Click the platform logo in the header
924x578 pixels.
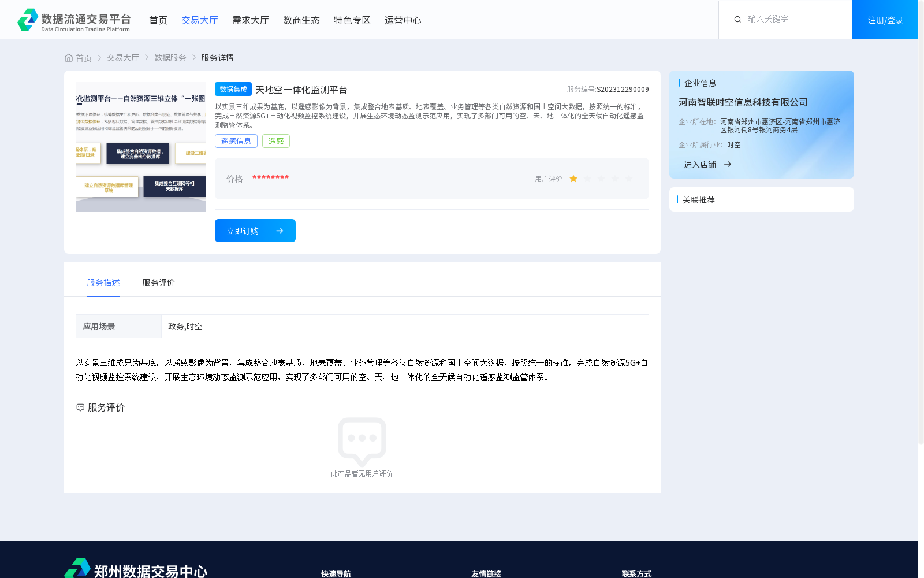click(x=74, y=20)
